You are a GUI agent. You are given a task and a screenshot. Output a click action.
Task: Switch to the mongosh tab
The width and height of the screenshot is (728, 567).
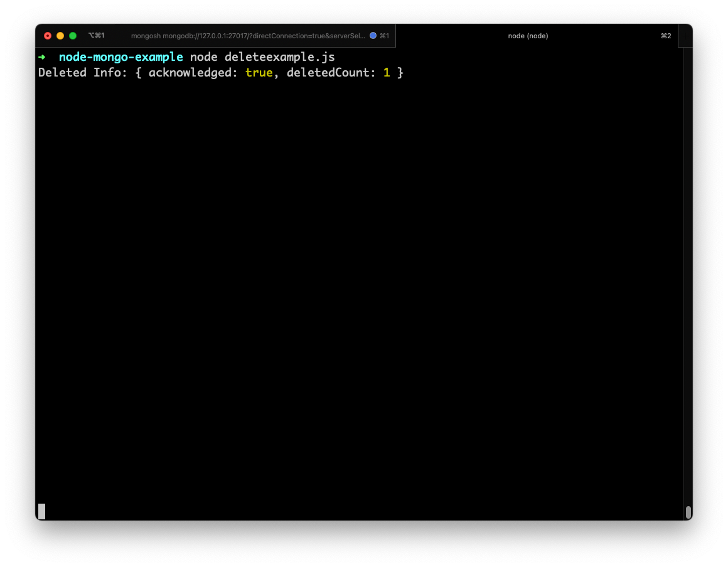(x=247, y=36)
